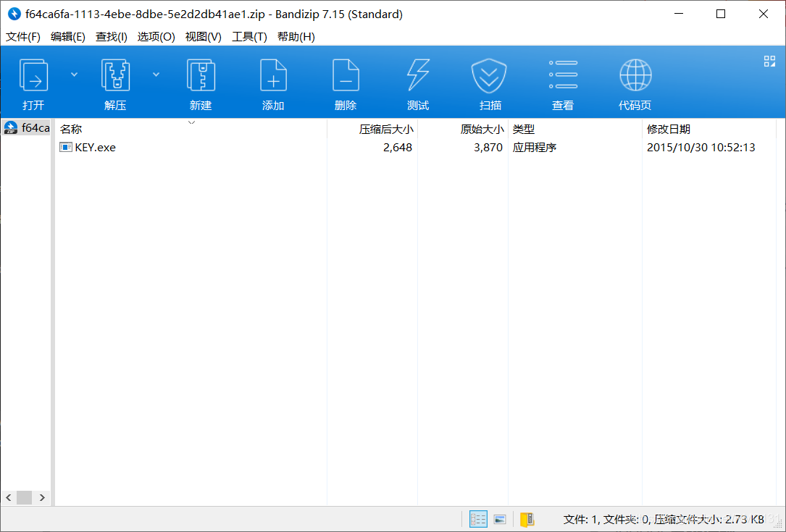Minimize the Bandizip window
Image resolution: width=786 pixels, height=532 pixels.
pos(679,14)
